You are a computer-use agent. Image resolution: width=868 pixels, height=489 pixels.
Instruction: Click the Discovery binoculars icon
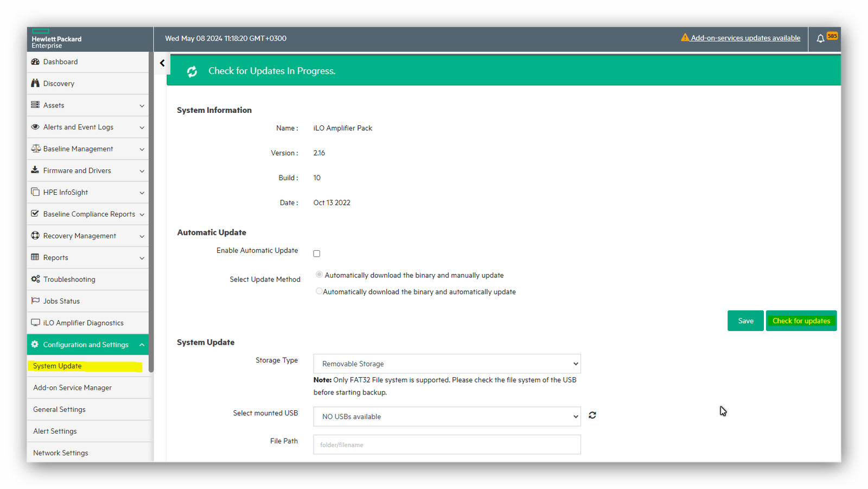35,83
